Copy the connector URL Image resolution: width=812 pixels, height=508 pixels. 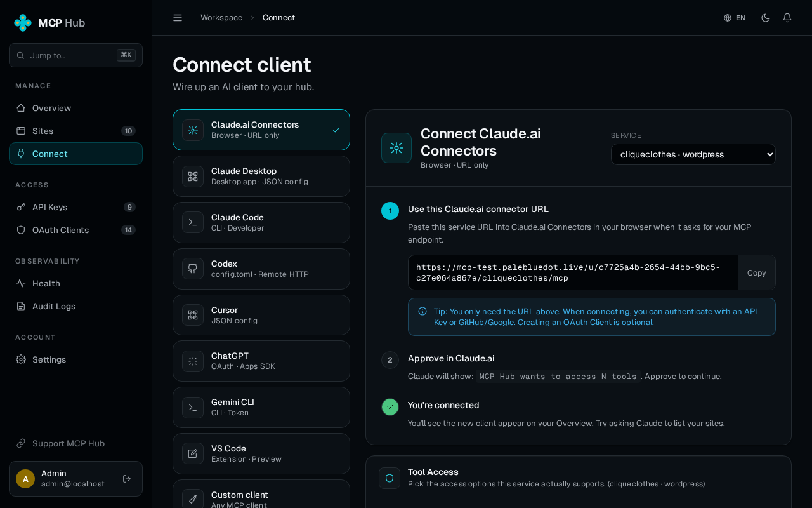757,272
